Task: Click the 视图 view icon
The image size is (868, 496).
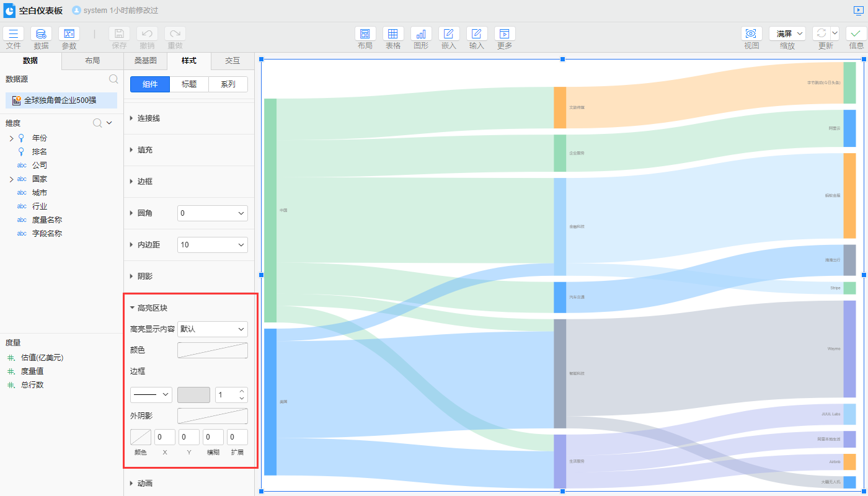Action: [x=751, y=34]
